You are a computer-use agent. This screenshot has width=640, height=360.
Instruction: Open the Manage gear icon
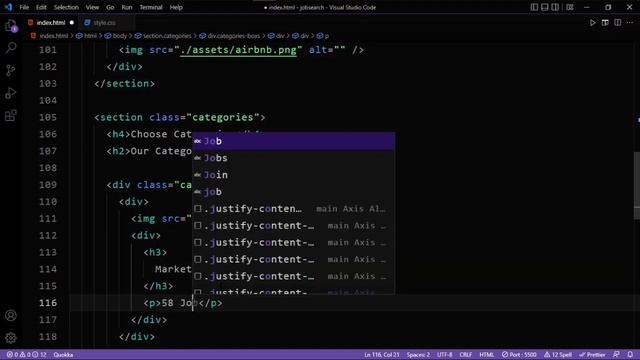pyautogui.click(x=11, y=338)
